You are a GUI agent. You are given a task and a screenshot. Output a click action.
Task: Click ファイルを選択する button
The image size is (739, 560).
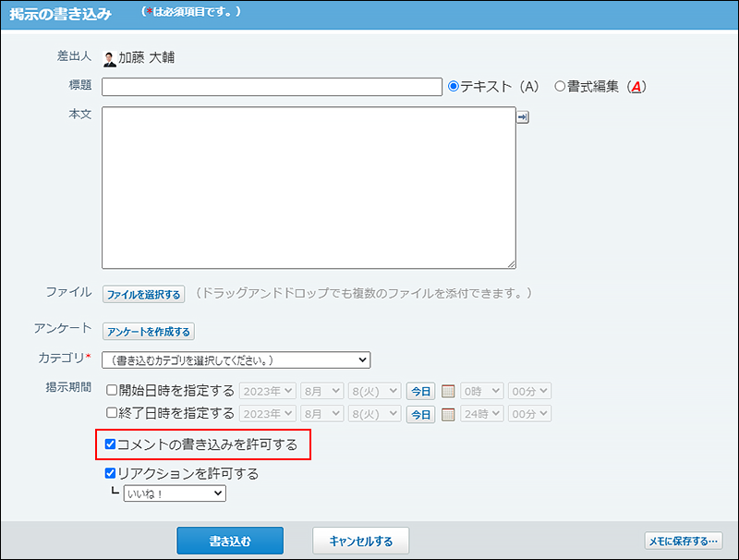[x=144, y=294]
